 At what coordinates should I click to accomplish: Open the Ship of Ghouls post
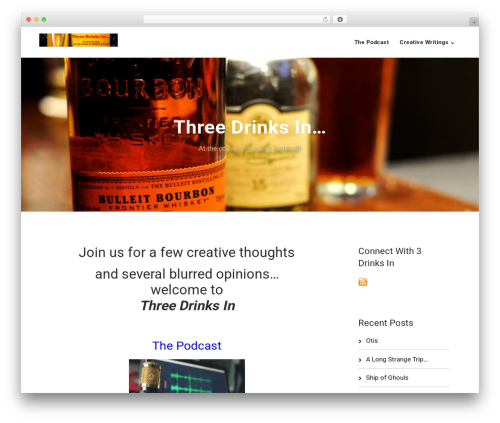pos(387,378)
